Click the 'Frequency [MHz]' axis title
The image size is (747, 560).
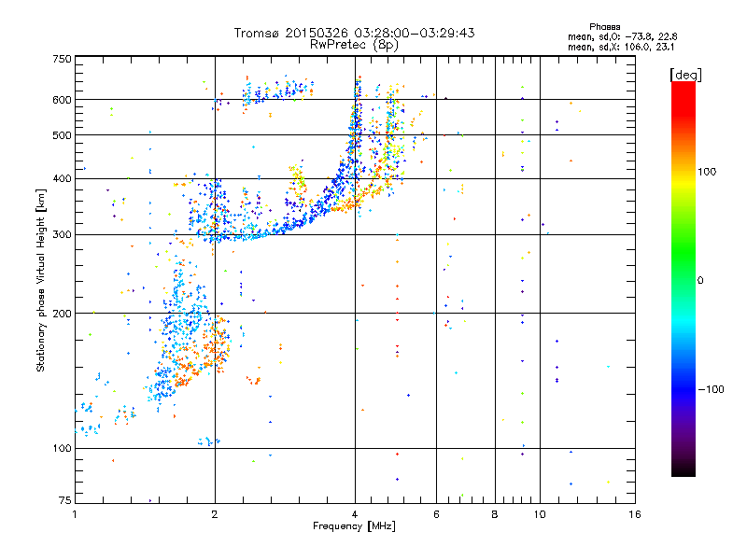[x=354, y=526]
